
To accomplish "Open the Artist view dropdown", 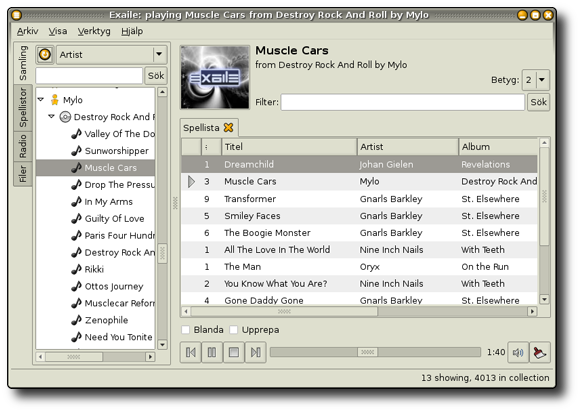I will 112,55.
